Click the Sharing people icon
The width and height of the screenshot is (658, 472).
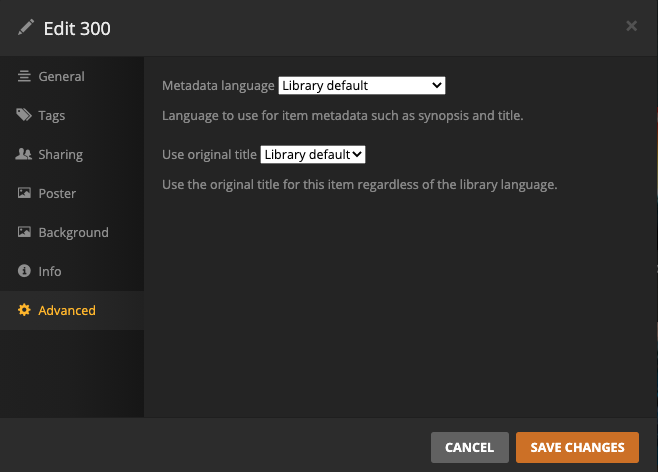pos(24,154)
